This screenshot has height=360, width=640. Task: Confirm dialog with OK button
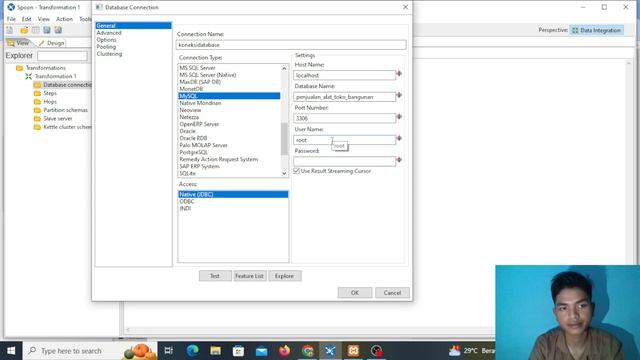click(x=355, y=293)
